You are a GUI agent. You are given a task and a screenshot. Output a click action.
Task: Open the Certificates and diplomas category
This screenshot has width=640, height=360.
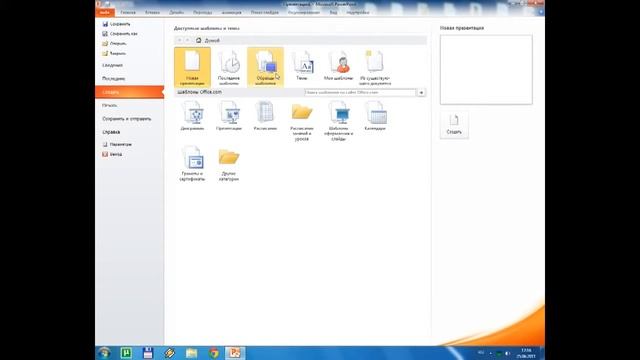click(x=192, y=164)
